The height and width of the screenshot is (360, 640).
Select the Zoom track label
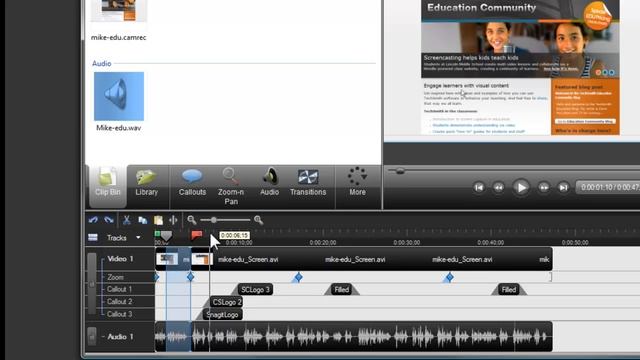(115, 277)
